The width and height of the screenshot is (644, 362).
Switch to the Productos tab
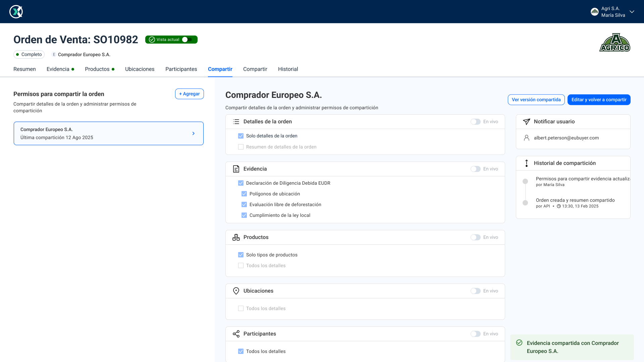click(x=97, y=69)
